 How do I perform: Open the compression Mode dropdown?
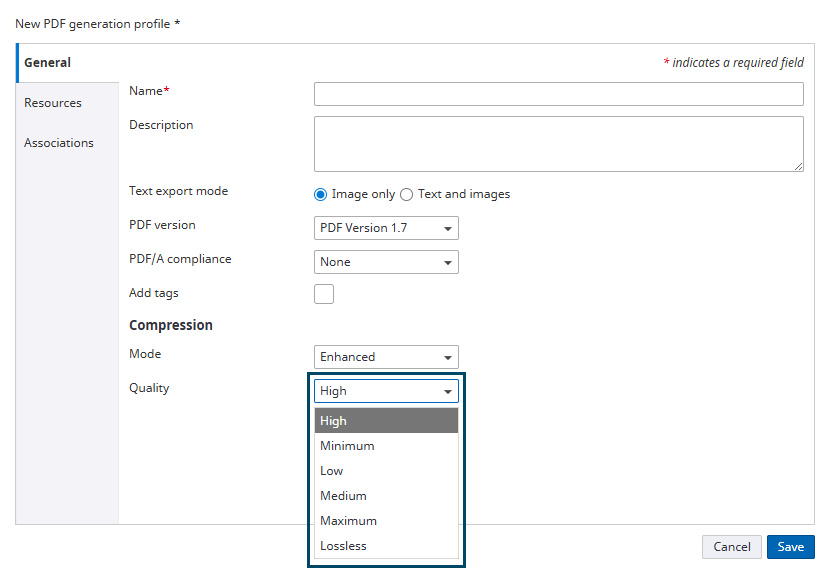tap(386, 357)
